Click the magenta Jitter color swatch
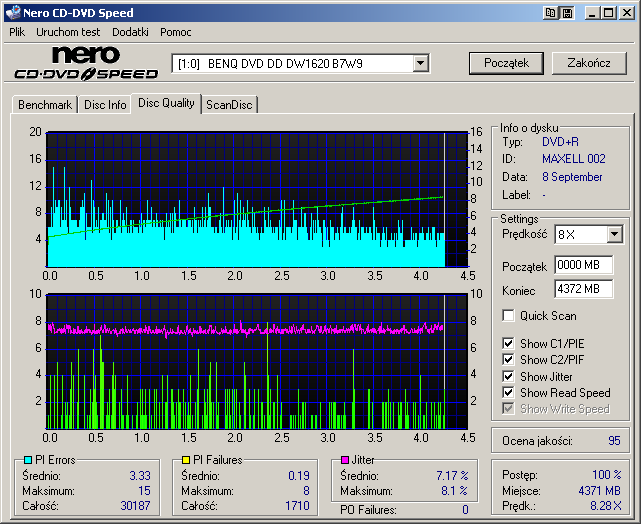Screen dimensions: 641x524 point(345,460)
